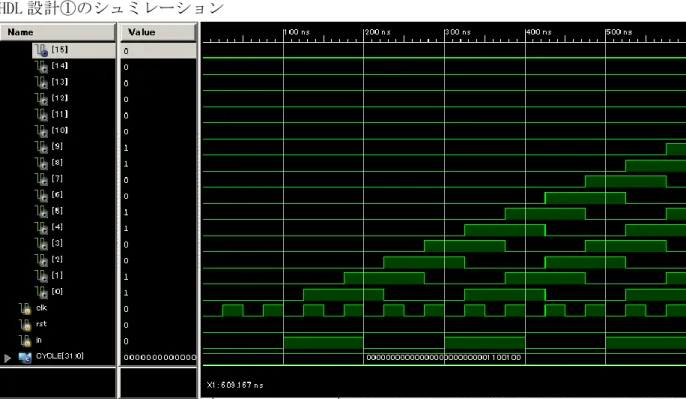Click the 100 ns timeline mark
Image resolution: width=686 pixels, height=399 pixels.
tap(296, 32)
